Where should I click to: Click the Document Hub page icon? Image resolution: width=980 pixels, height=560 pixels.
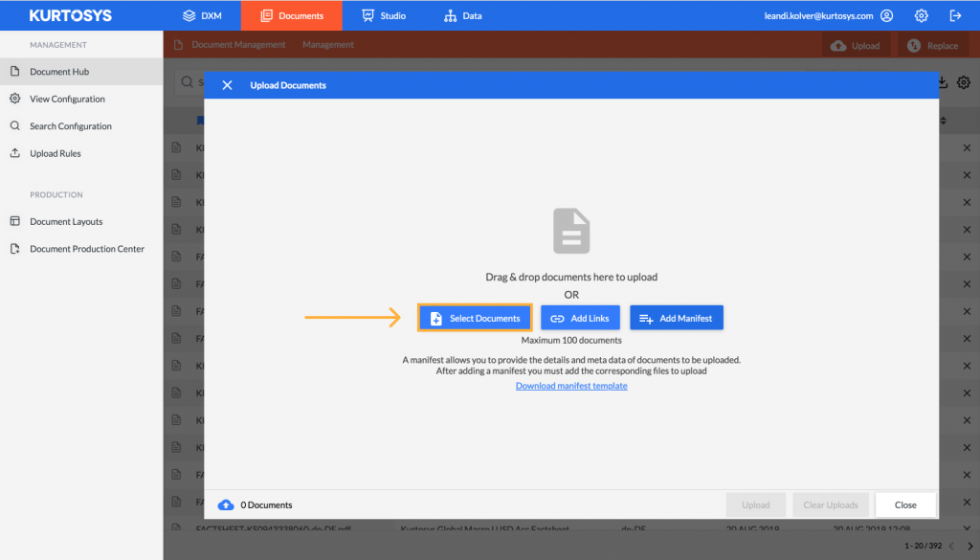pyautogui.click(x=15, y=71)
